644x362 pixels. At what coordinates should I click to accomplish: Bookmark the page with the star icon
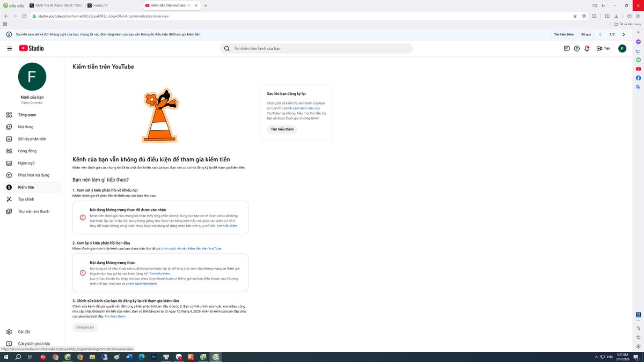click(575, 16)
